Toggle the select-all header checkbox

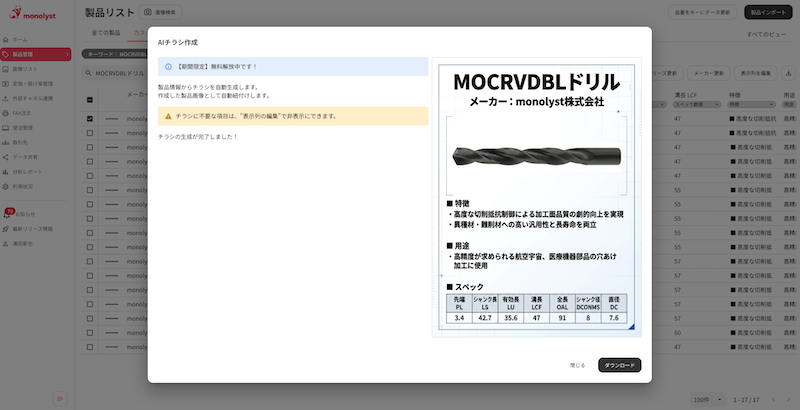(x=90, y=100)
